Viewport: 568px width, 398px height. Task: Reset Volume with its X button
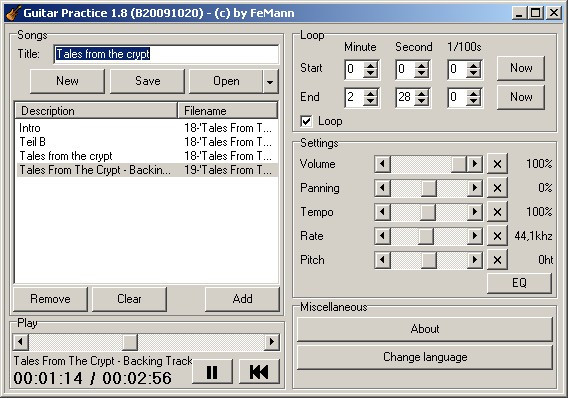click(497, 164)
